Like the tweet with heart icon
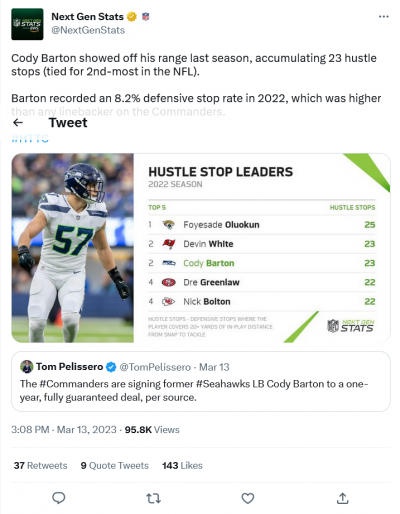This screenshot has width=400, height=514. (x=248, y=498)
